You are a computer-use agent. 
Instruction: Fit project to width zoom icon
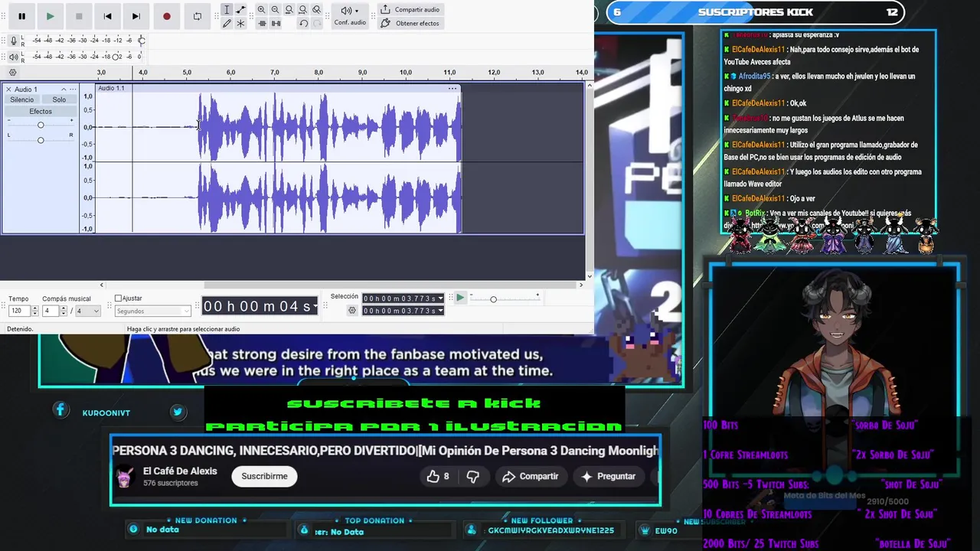302,9
